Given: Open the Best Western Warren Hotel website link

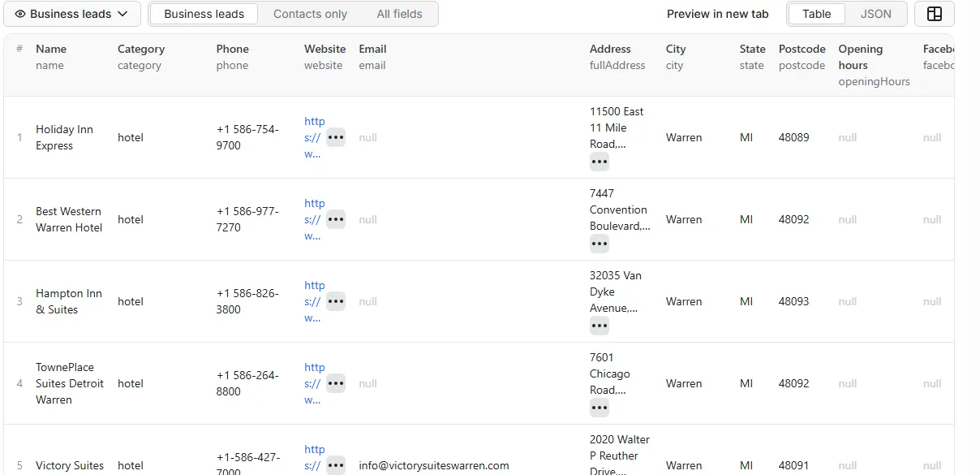Looking at the screenshot, I should tap(314, 219).
